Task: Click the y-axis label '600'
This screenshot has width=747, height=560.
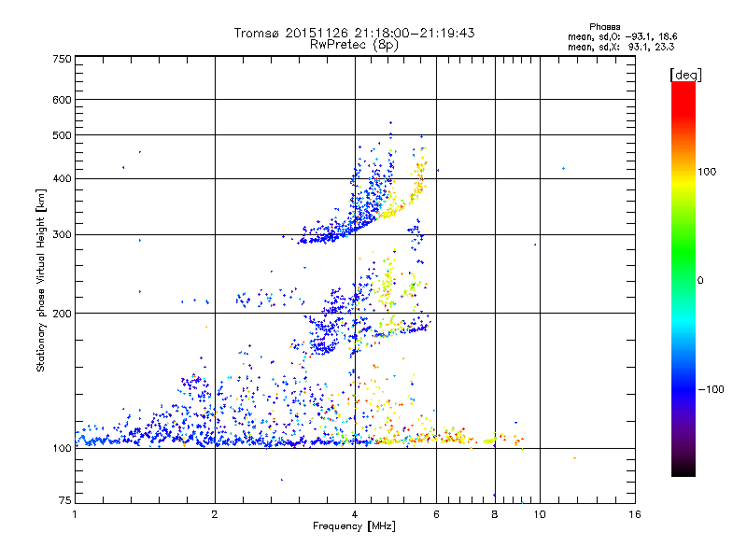Action: point(63,100)
